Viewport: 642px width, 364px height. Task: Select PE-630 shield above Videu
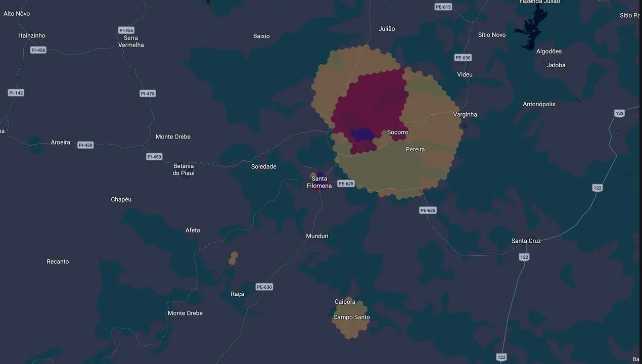[463, 58]
